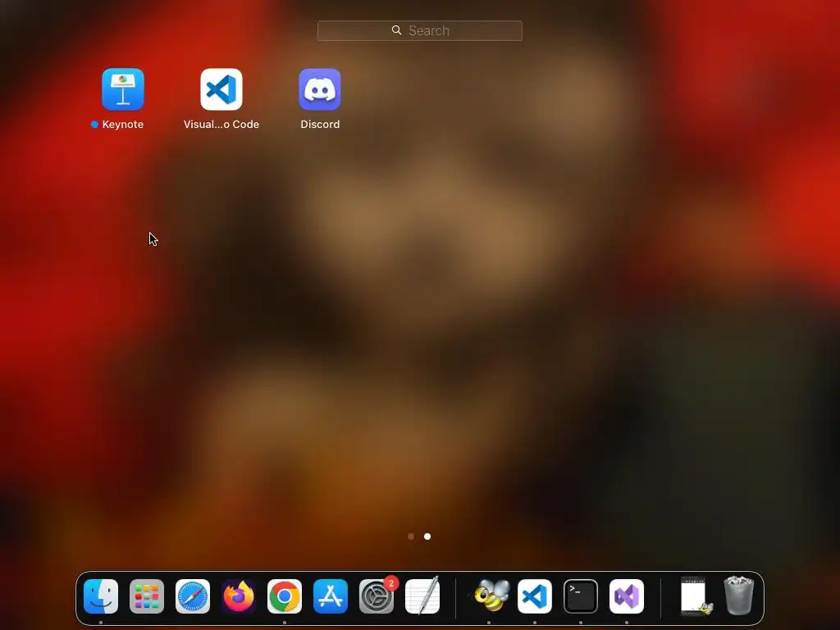Launch Visual Studio Code from Launchpad grid
The image size is (840, 630).
pos(221,89)
